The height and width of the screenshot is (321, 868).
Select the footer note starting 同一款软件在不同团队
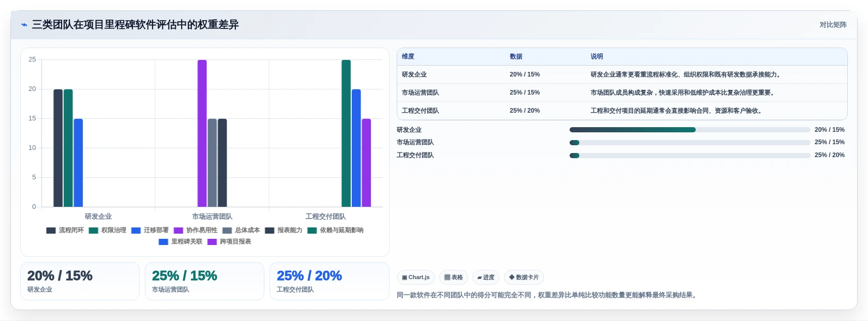[547, 295]
